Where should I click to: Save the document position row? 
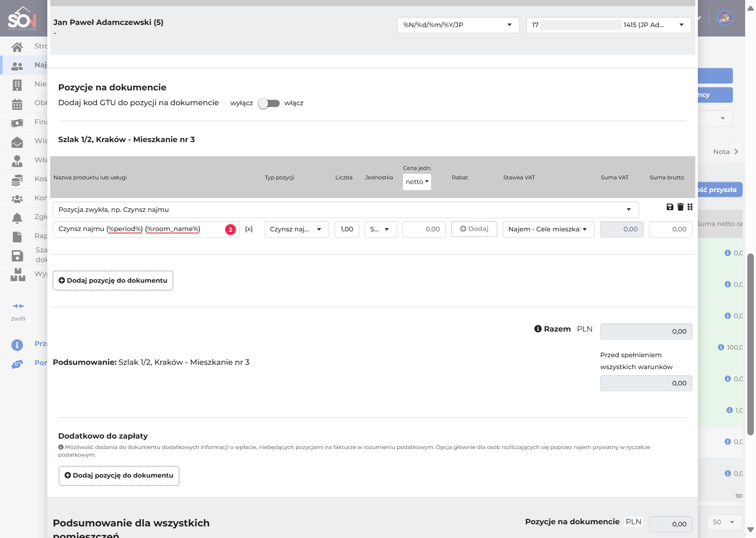pyautogui.click(x=670, y=207)
